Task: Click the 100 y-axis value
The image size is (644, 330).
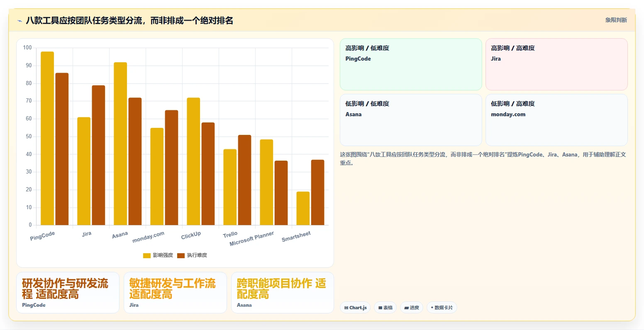Action: coord(27,48)
